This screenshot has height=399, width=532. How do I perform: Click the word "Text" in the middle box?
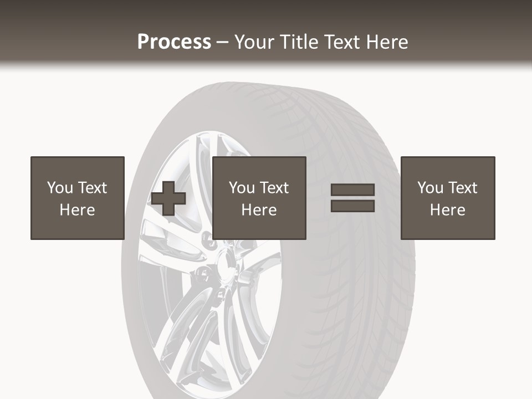click(x=274, y=188)
